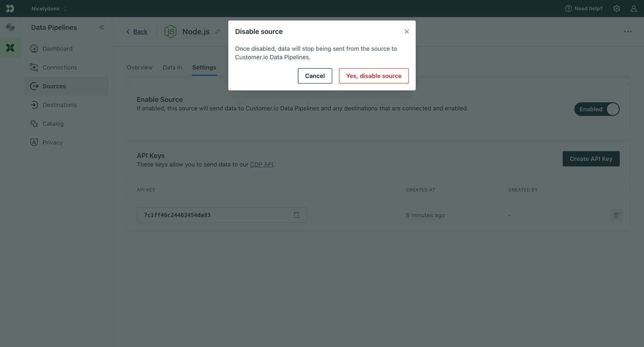Select the Settings tab
Screen dimensions: 644x347
coord(204,67)
